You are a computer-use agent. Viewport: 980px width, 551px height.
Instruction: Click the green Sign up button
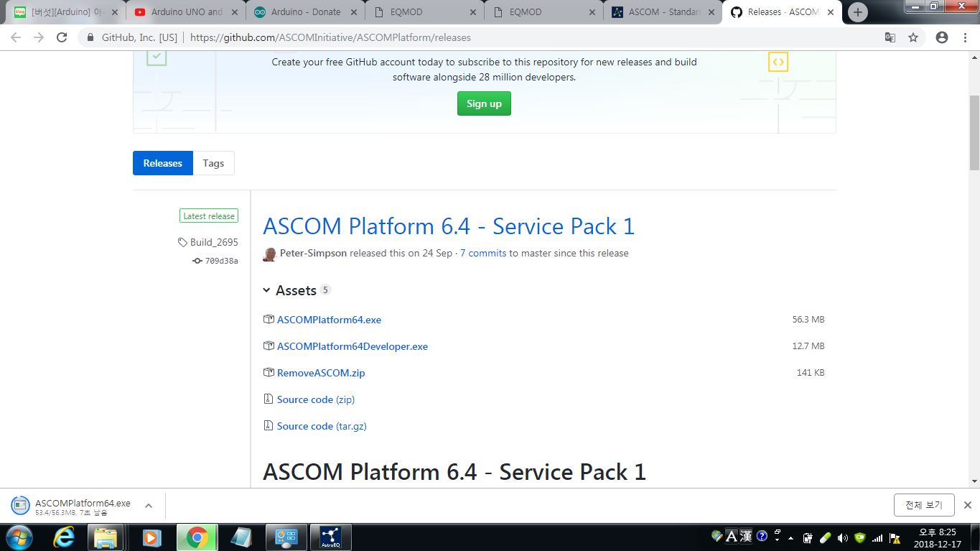(x=484, y=103)
